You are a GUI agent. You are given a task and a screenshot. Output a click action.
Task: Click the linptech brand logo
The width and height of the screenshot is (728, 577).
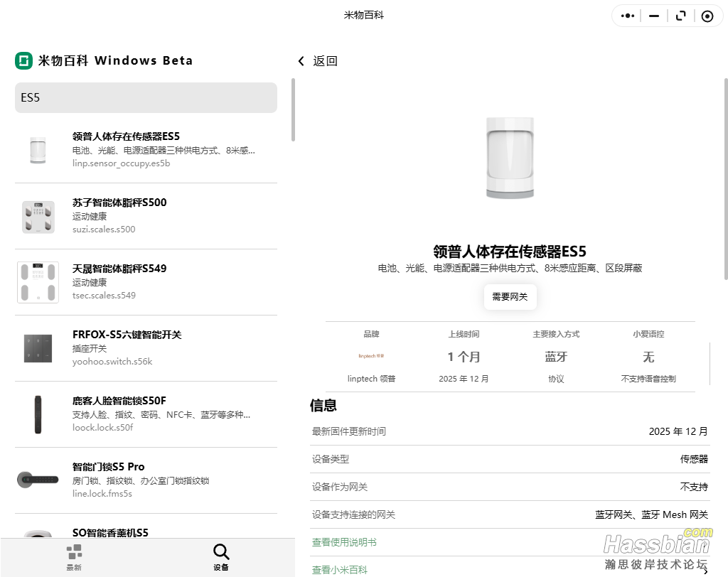pyautogui.click(x=371, y=356)
